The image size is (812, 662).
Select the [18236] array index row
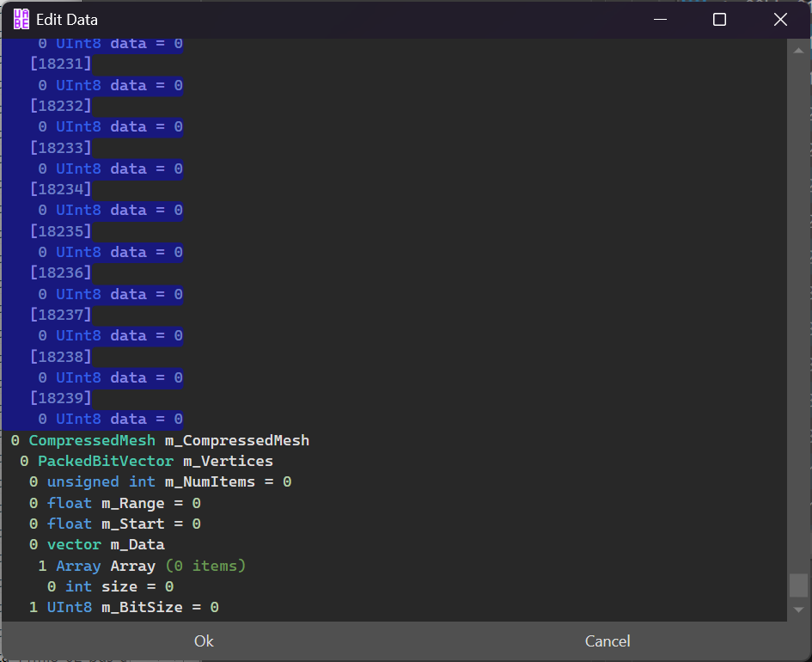pos(61,273)
